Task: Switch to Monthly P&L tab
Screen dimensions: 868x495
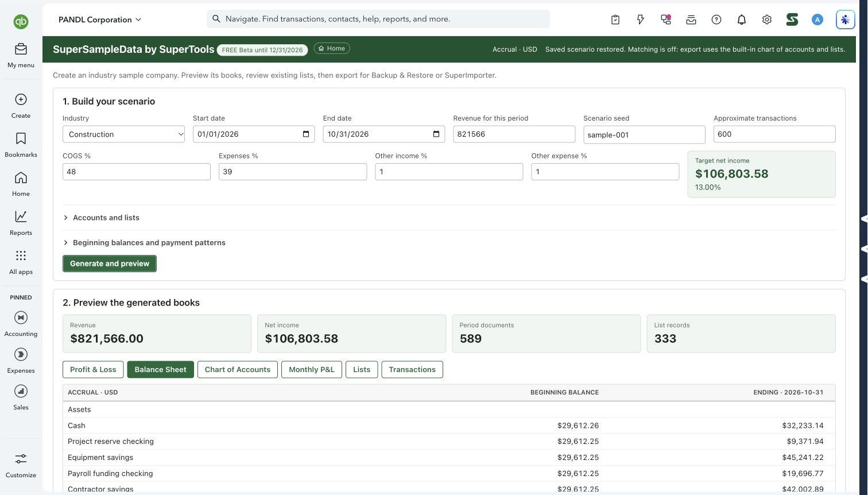Action: point(312,369)
